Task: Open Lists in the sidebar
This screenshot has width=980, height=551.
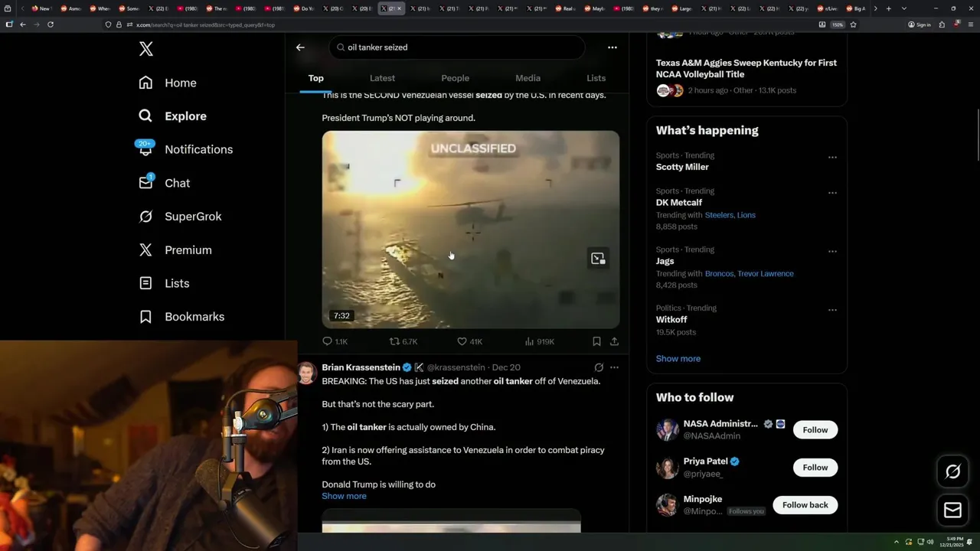Action: pyautogui.click(x=164, y=283)
